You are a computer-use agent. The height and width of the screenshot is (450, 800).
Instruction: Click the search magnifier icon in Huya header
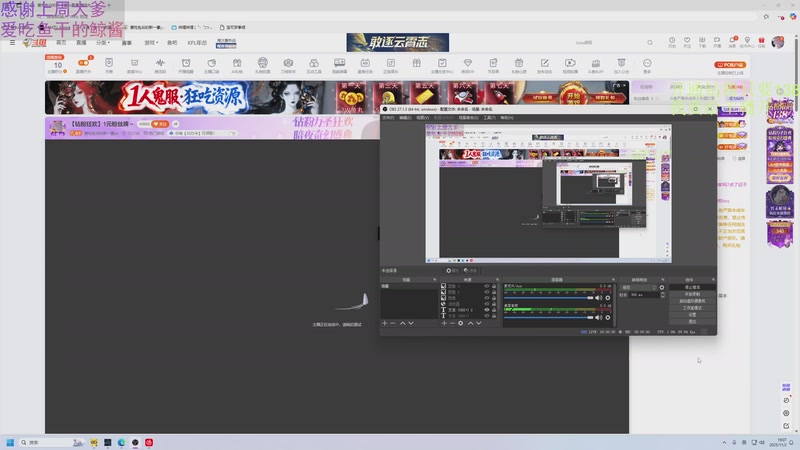650,43
